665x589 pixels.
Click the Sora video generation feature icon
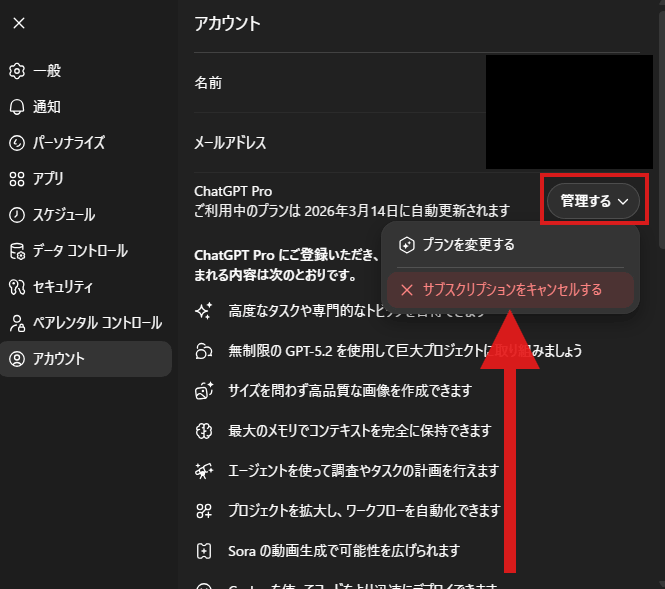[x=203, y=550]
